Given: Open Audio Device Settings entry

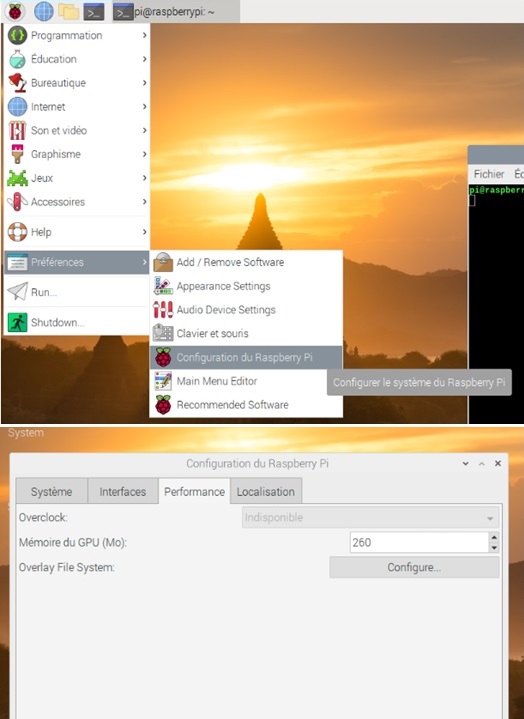Looking at the screenshot, I should 246,310.
